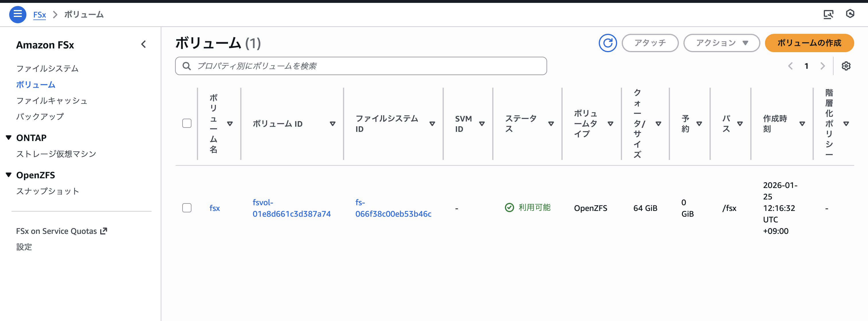The height and width of the screenshot is (321, 868).
Task: Go to ファイルシステム in the sidebar
Action: (x=48, y=68)
